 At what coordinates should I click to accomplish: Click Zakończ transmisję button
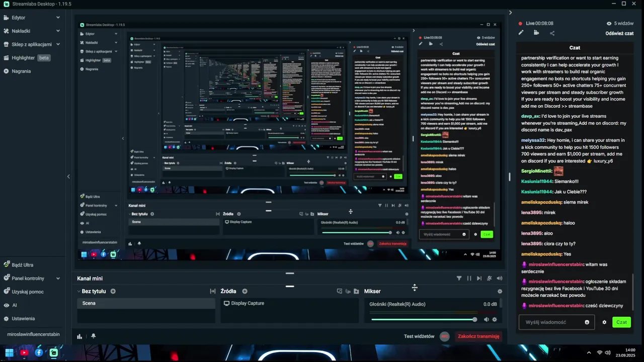478,336
